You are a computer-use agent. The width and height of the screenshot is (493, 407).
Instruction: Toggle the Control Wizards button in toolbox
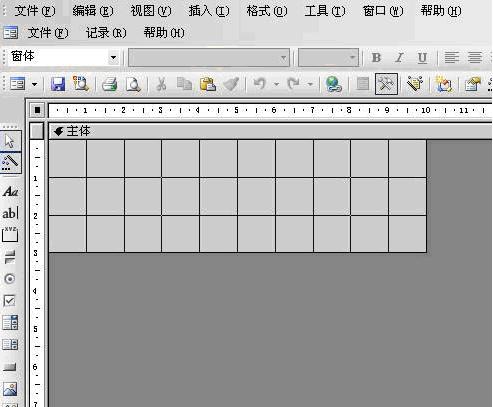tap(10, 163)
